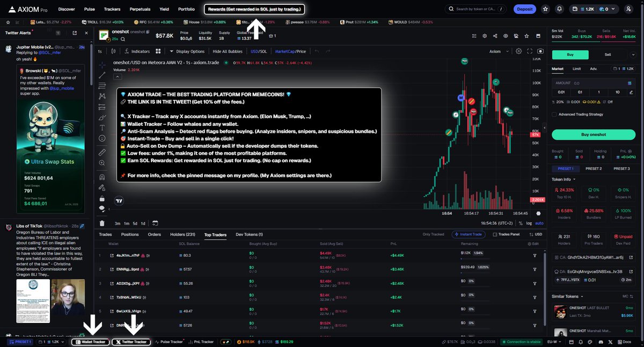Select the chart text tool
The image size is (644, 347).
[x=102, y=128]
